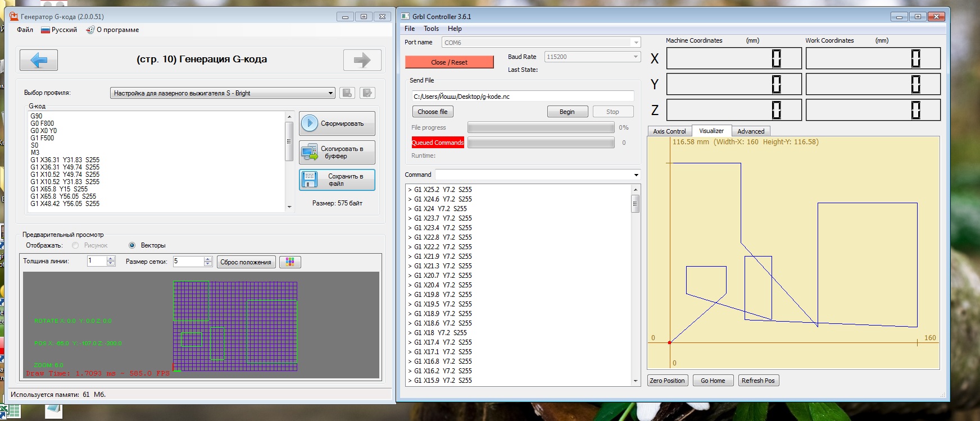980x421 pixels.
Task: Click the Machine Coordinates Z display
Action: pos(734,110)
